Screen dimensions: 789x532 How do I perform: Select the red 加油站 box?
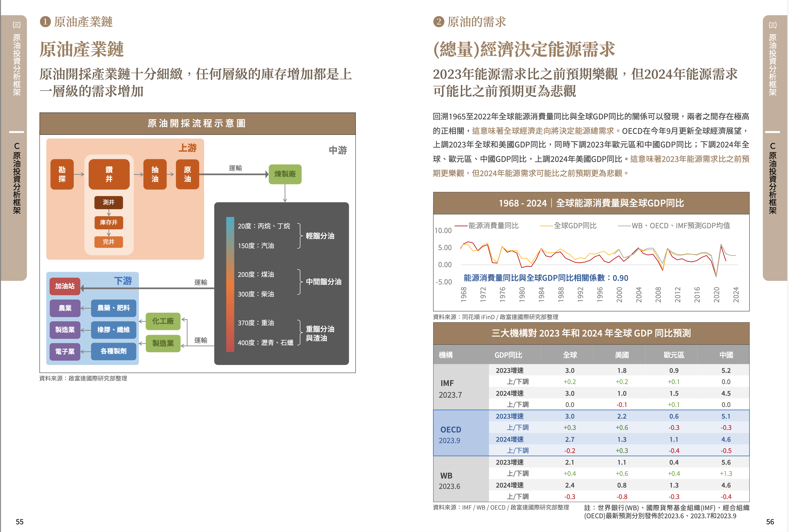pyautogui.click(x=65, y=286)
